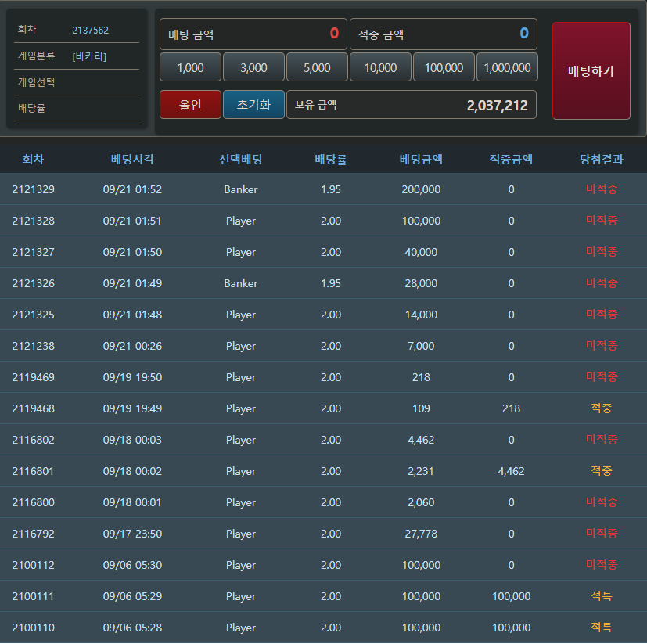The height and width of the screenshot is (644, 647).
Task: Click 미적중 result for round 2121329
Action: [x=601, y=189]
